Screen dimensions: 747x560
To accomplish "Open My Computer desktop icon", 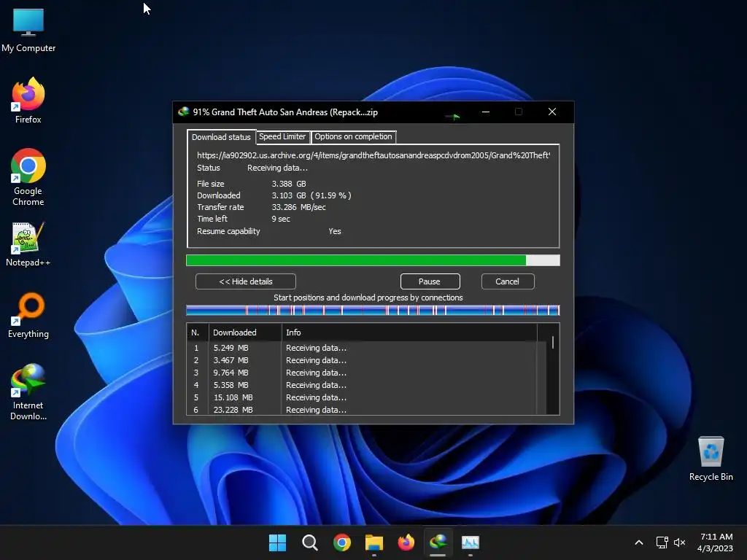I will point(28,30).
